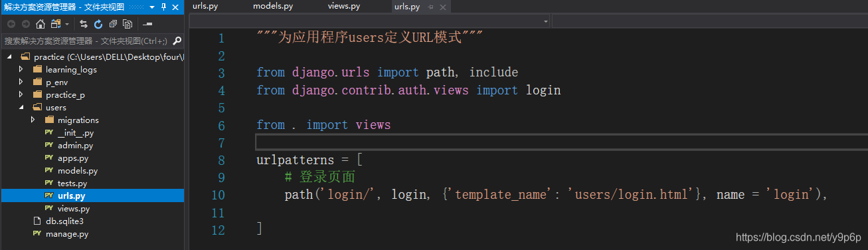This screenshot has width=868, height=250.
Task: Select admin.py in the tree
Action: pos(75,145)
